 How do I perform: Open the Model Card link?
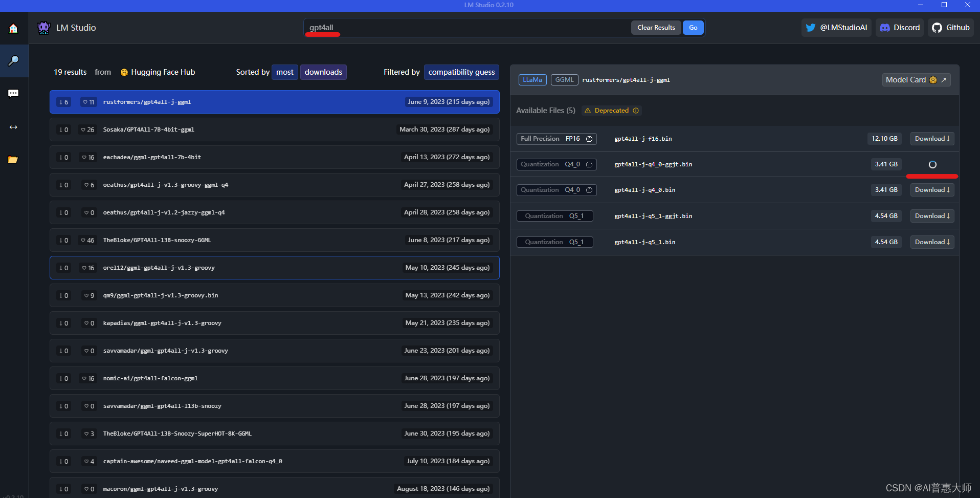point(916,80)
